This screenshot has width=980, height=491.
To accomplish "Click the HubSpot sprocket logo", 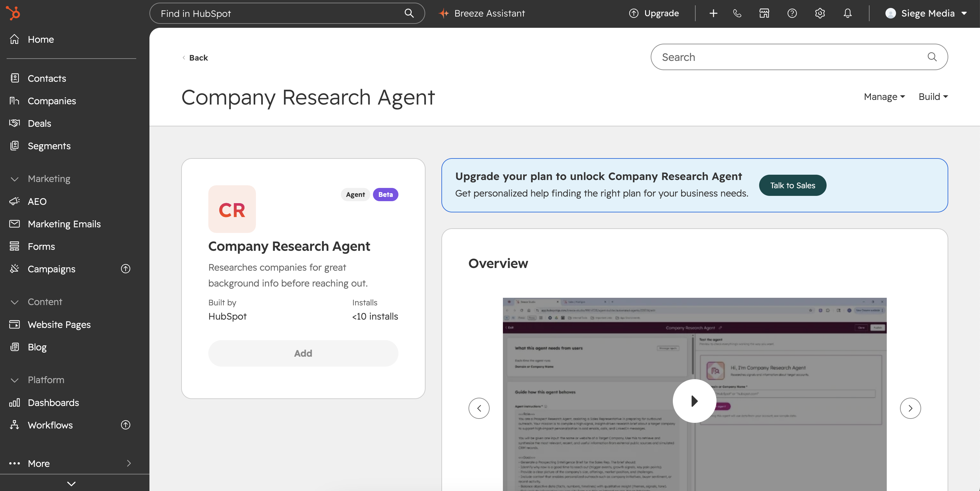I will click(x=13, y=13).
